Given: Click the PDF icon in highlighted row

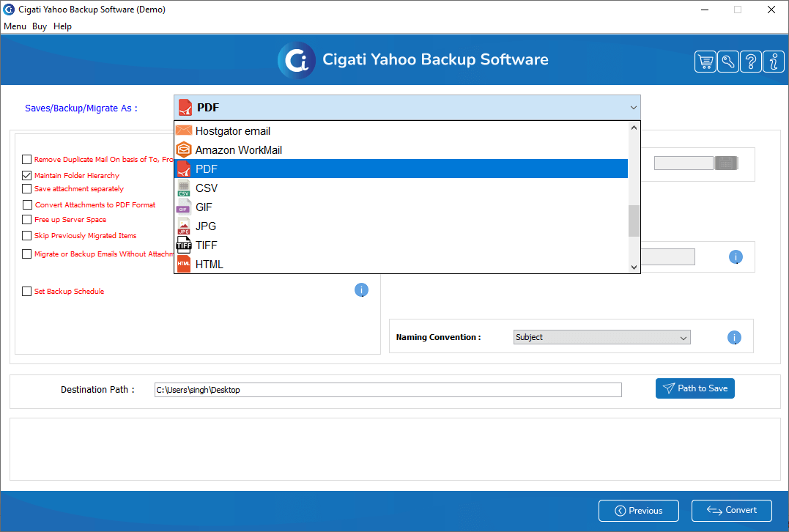Looking at the screenshot, I should (184, 169).
